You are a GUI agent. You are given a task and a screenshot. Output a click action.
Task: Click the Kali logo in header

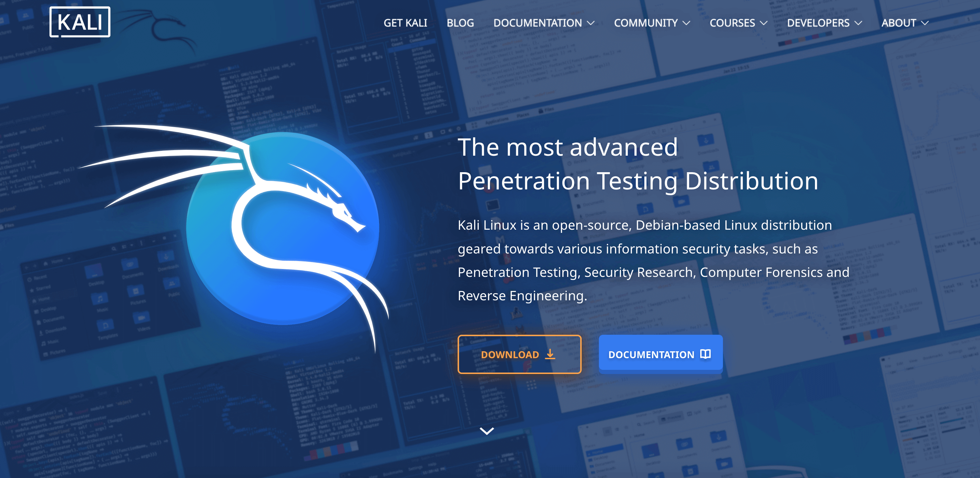click(x=80, y=22)
